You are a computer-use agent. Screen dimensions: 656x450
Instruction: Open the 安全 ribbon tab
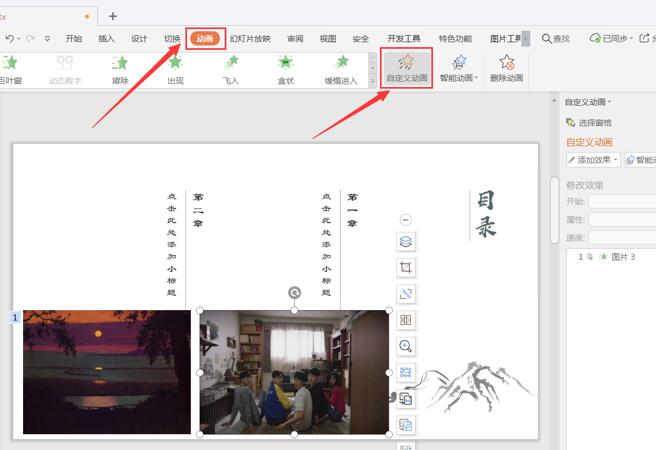[x=361, y=38]
